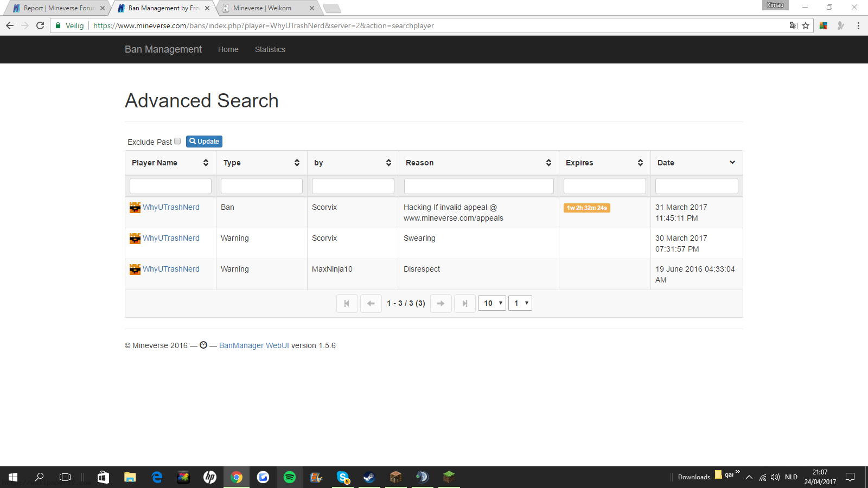Open the volume control in system tray
868x488 pixels.
[x=775, y=477]
